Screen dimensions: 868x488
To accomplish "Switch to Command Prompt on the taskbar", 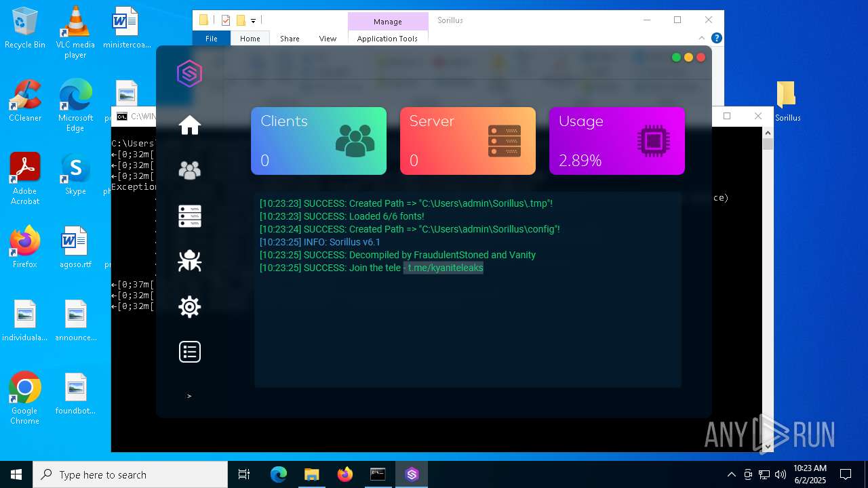I will click(x=378, y=474).
